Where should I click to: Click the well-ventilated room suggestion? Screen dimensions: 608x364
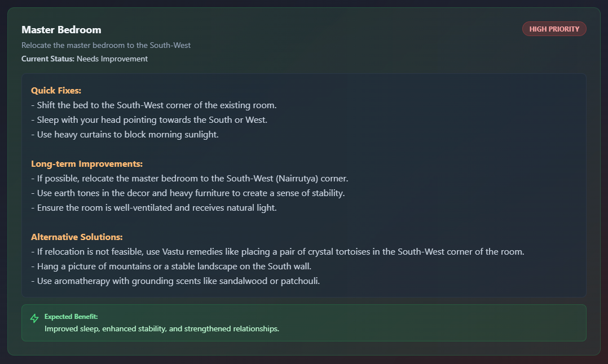coord(153,208)
